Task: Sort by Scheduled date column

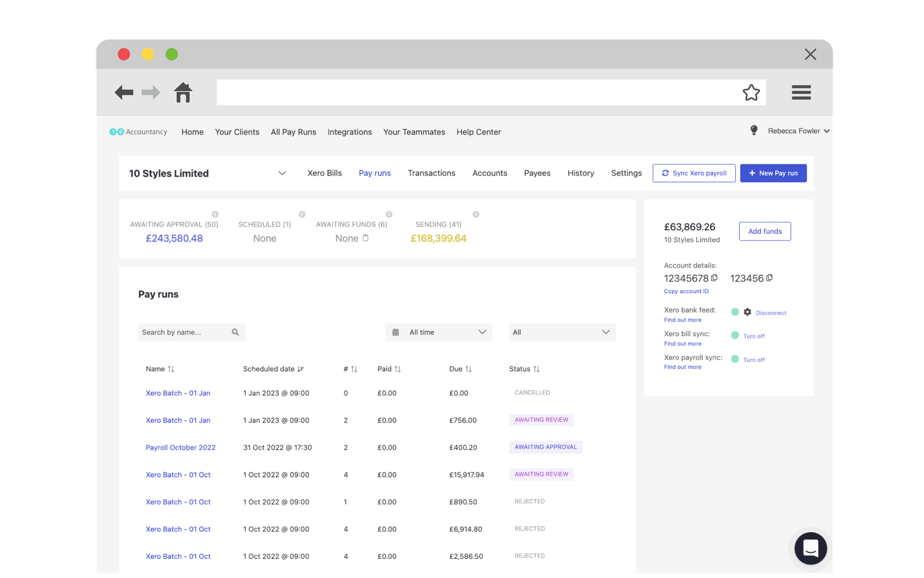Action: [300, 369]
